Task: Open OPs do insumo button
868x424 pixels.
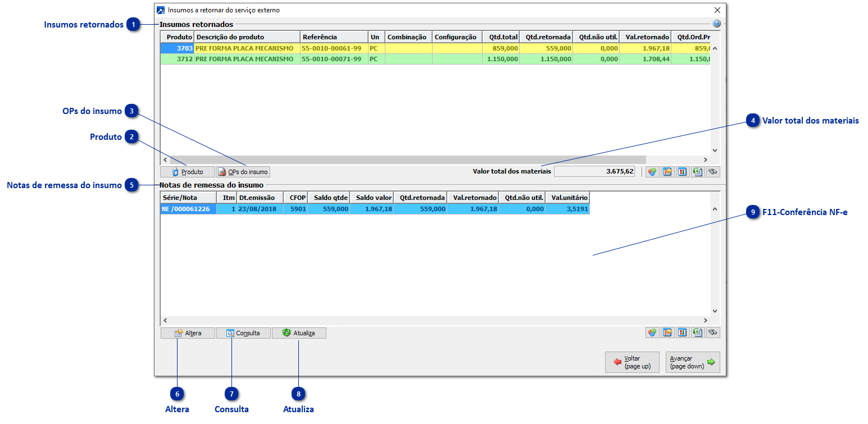Action: pyautogui.click(x=243, y=172)
